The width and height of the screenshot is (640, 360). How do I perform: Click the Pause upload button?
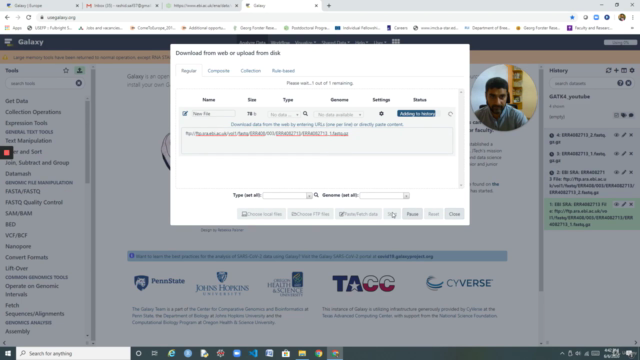pos(412,214)
